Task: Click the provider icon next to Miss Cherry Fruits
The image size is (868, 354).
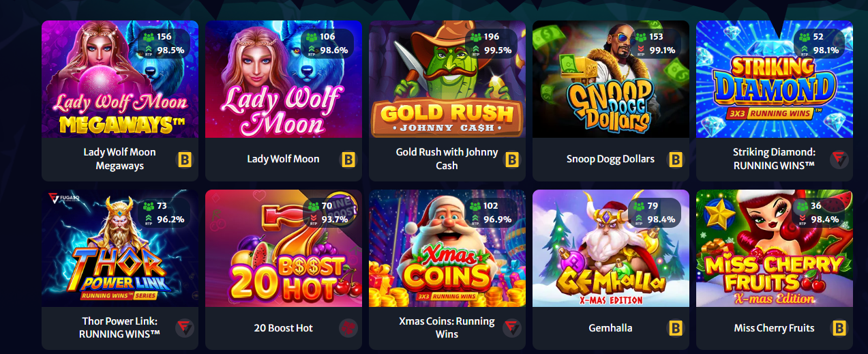Action: (839, 328)
